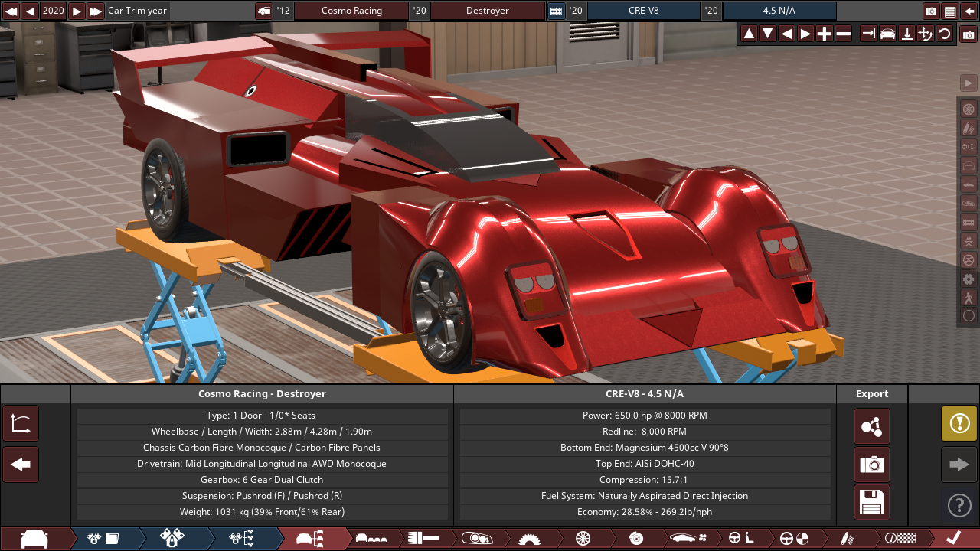Pan the camera left with left triangle
980x551 pixels.
pyautogui.click(x=786, y=34)
